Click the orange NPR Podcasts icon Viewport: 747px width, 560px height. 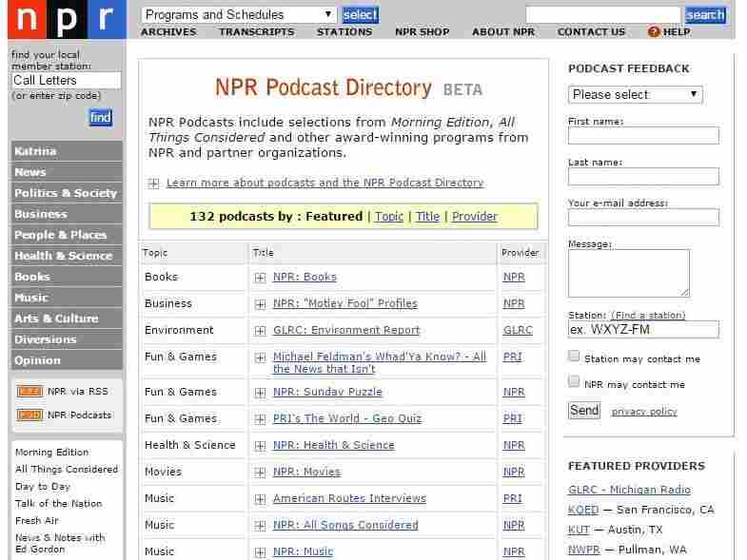(29, 415)
